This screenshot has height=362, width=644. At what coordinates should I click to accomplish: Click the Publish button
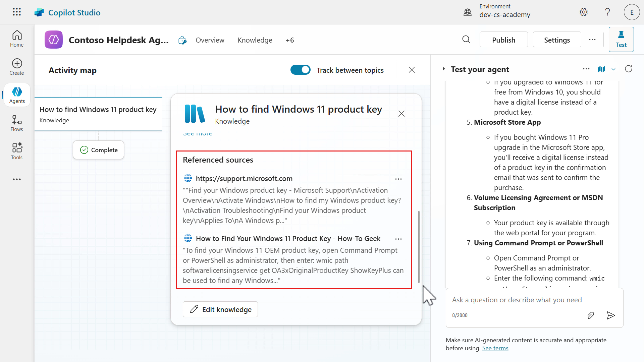point(503,40)
